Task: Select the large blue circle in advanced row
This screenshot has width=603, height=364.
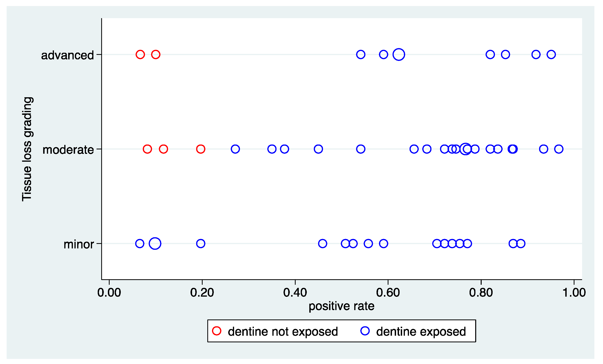Action: click(x=399, y=54)
